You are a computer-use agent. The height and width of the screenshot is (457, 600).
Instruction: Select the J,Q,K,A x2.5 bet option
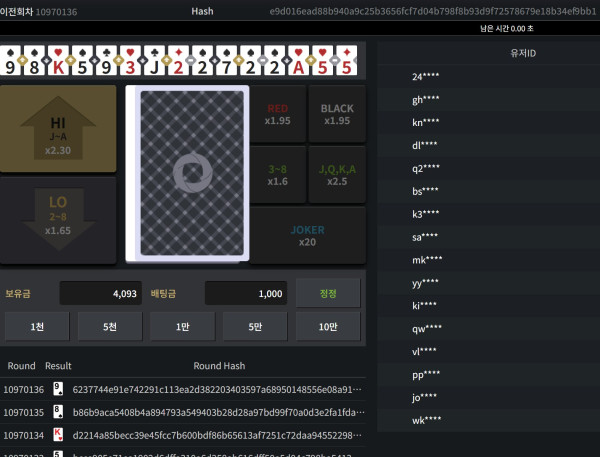337,174
